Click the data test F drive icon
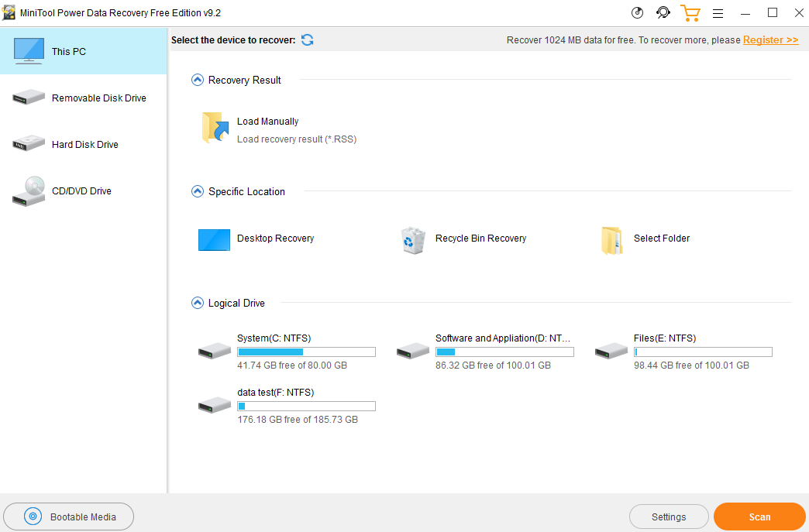Viewport: 809px width, 532px height. [215, 405]
